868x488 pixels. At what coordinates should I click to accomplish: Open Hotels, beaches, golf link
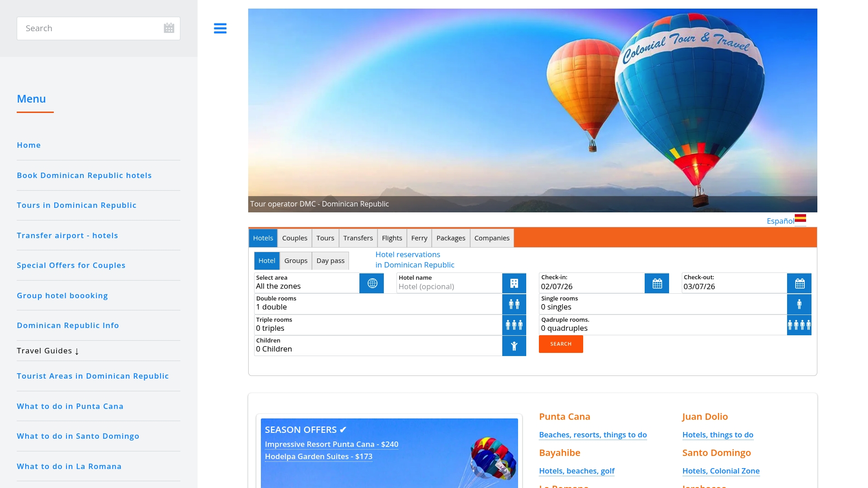pos(576,471)
